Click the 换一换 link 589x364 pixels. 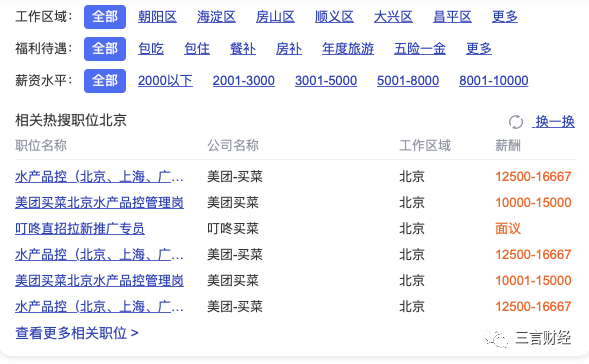(554, 122)
